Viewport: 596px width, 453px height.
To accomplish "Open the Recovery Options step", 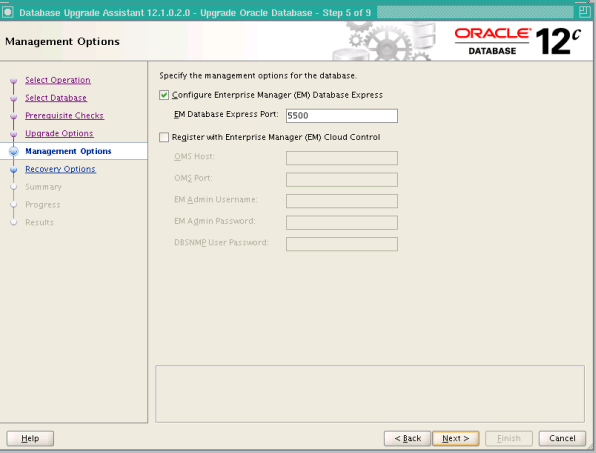I will tap(60, 169).
